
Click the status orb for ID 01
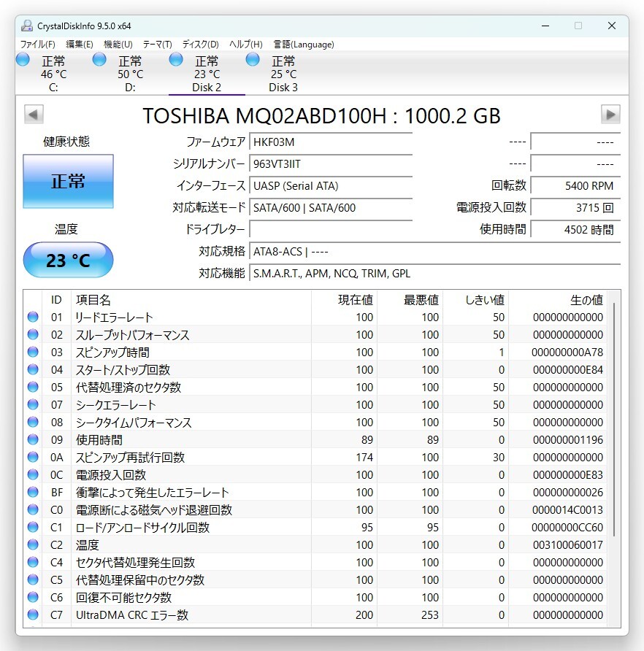pos(33,317)
